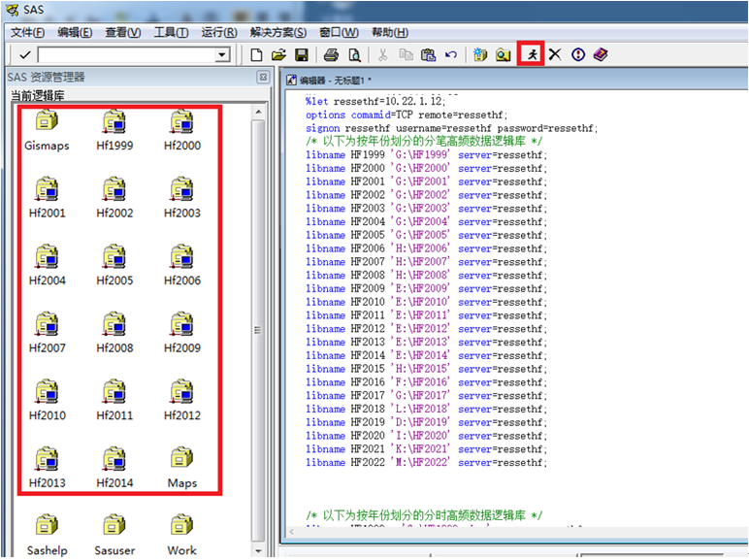Click the Undo arrow icon
Image resolution: width=749 pixels, height=560 pixels.
pos(451,55)
